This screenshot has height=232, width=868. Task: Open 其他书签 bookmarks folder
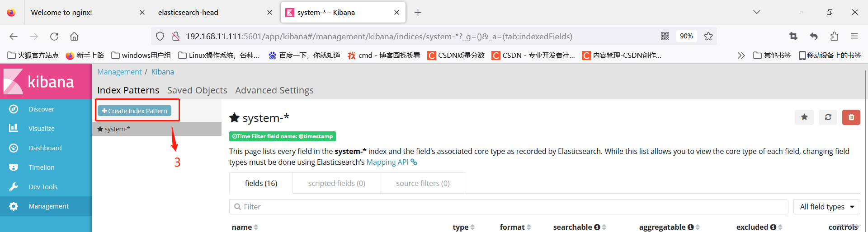772,55
